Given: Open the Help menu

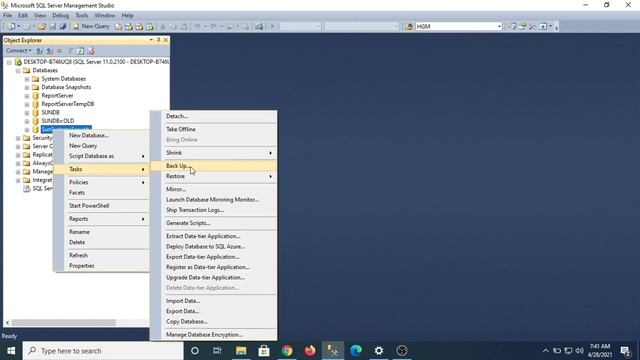Looking at the screenshot, I should pyautogui.click(x=127, y=15).
